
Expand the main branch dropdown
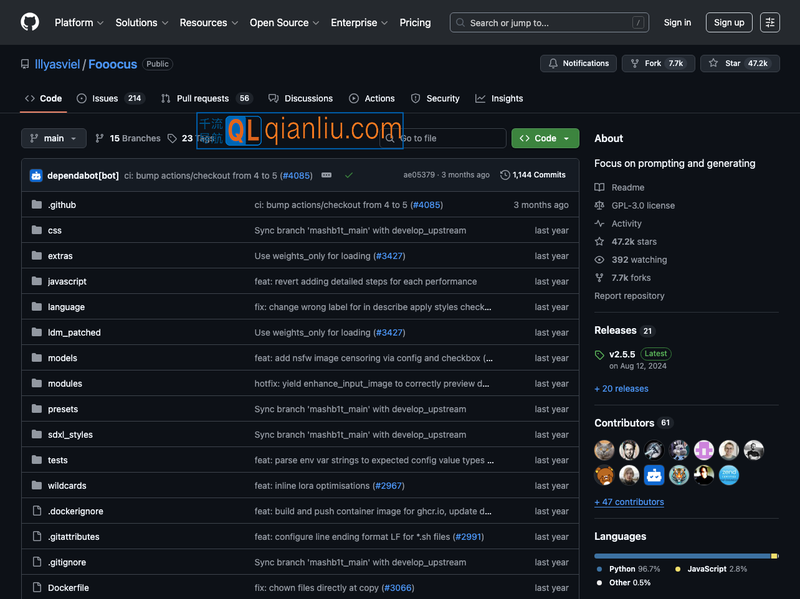(54, 138)
